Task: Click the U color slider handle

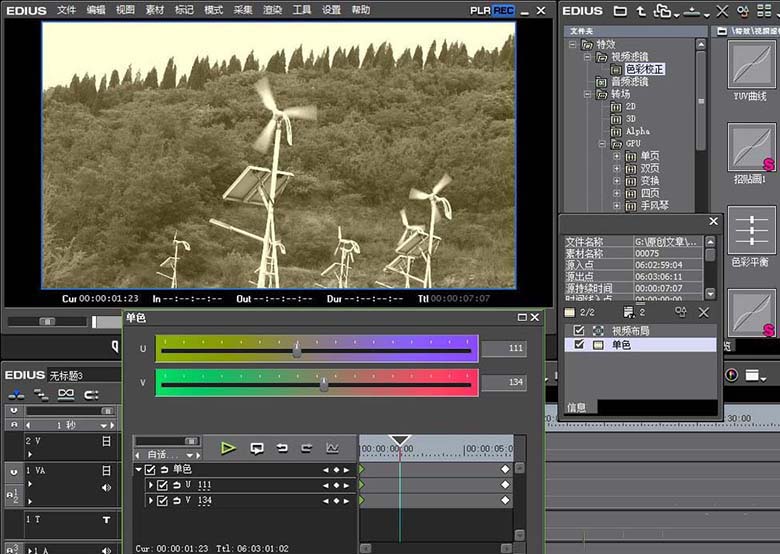Action: [x=297, y=349]
